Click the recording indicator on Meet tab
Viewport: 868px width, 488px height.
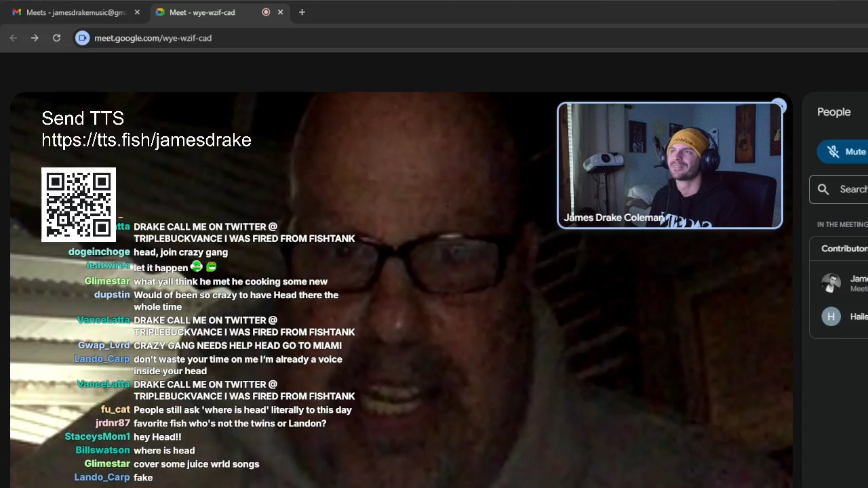pos(266,12)
